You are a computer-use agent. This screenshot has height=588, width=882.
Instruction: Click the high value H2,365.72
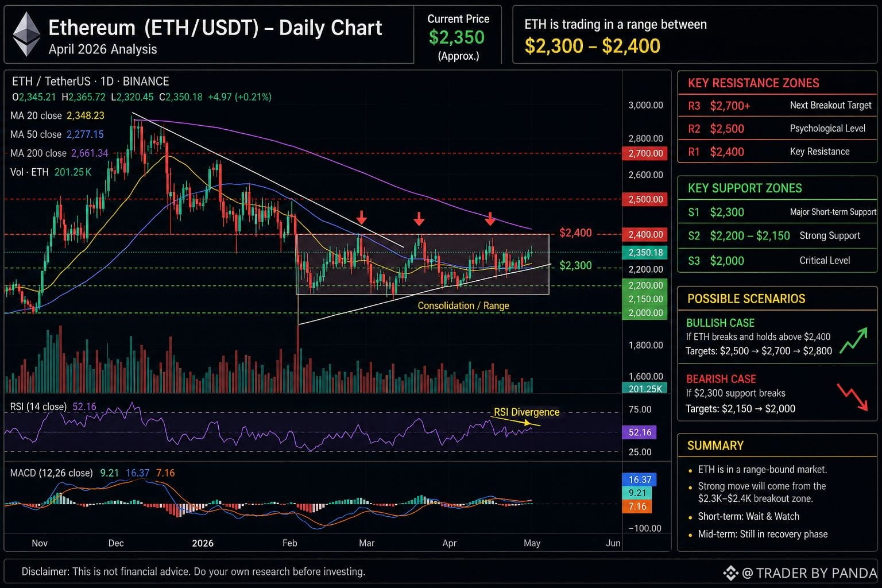pos(84,97)
